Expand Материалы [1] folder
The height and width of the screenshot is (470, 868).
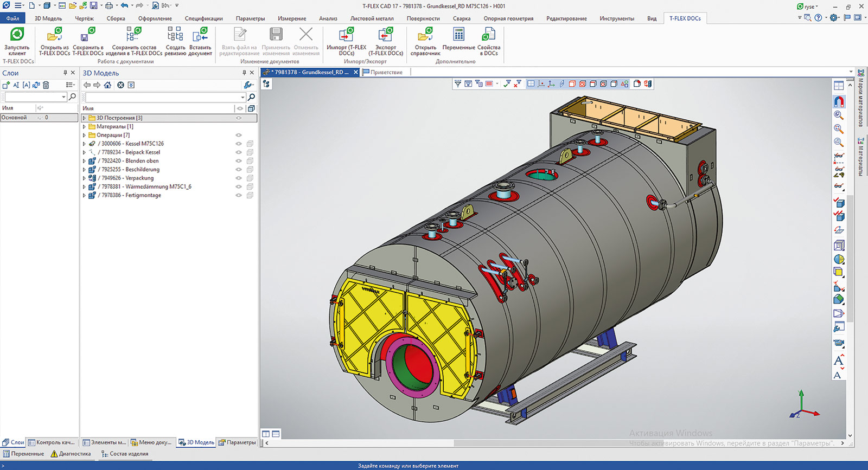[84, 126]
